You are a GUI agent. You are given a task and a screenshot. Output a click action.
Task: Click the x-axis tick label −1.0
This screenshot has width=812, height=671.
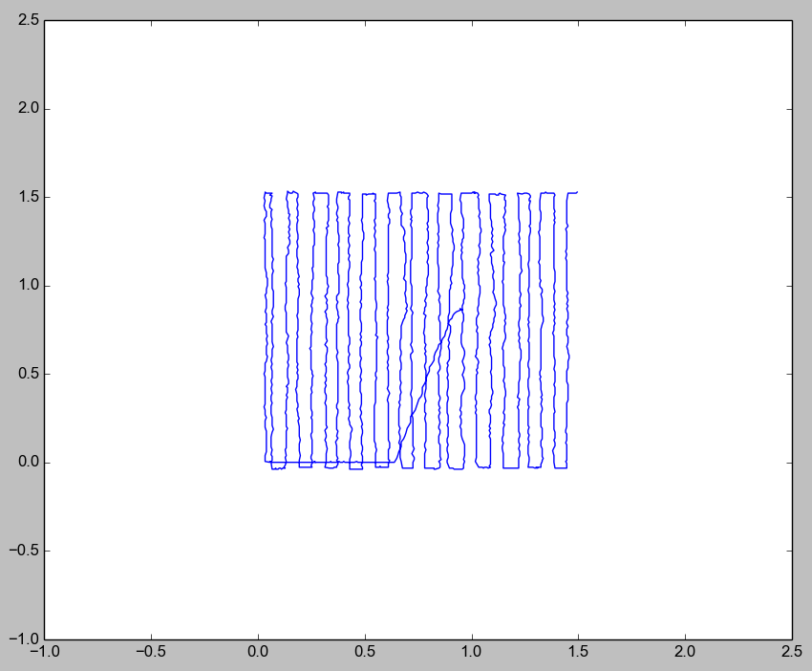click(45, 651)
